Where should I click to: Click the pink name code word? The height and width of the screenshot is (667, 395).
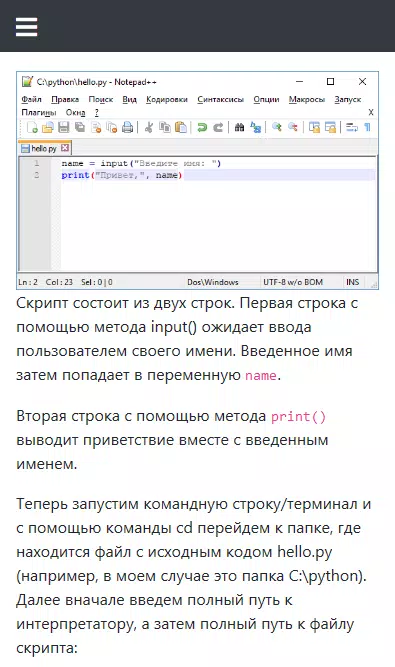pos(261,376)
